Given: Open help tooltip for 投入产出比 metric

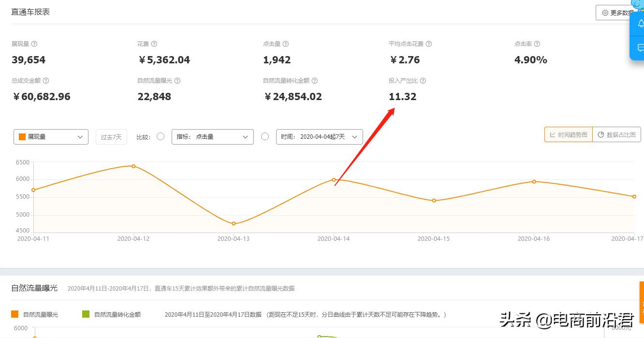Looking at the screenshot, I should [x=423, y=81].
